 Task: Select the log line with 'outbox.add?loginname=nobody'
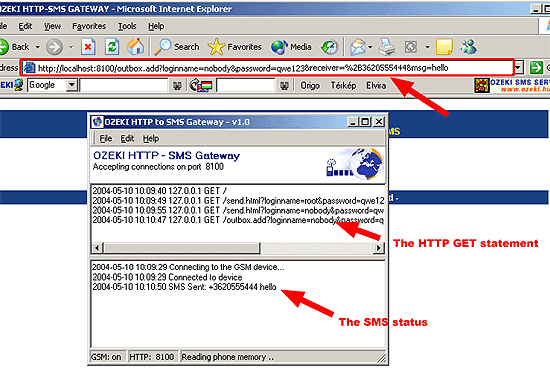pos(238,220)
